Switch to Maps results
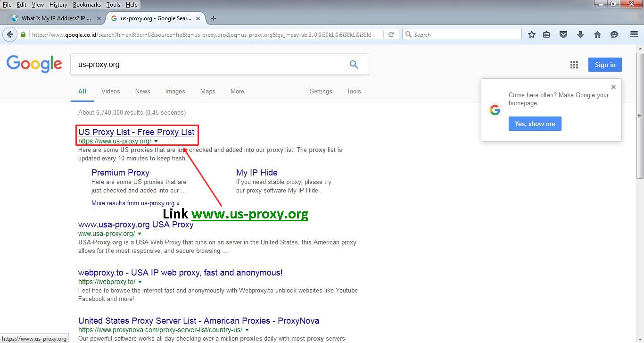Image resolution: width=644 pixels, height=343 pixels. point(207,92)
